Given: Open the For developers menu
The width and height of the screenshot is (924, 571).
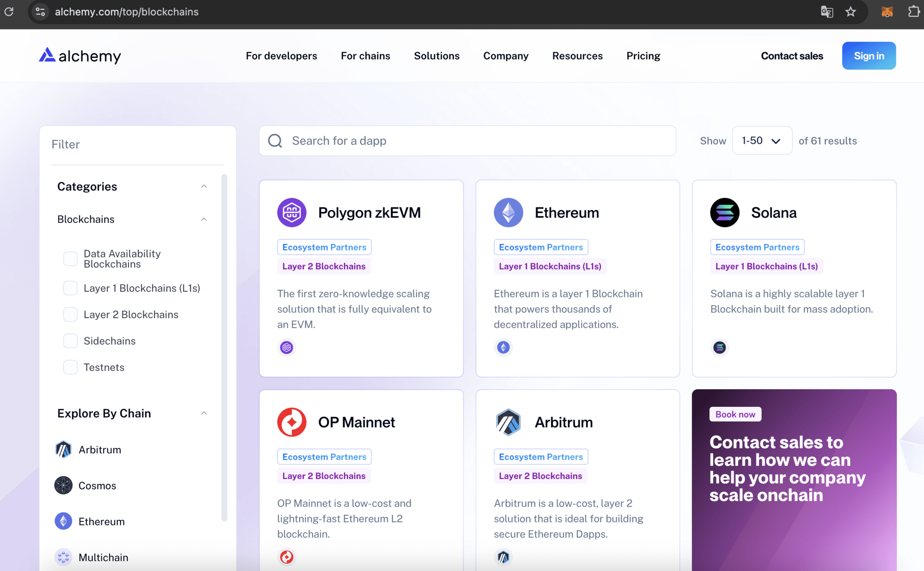Looking at the screenshot, I should point(281,56).
